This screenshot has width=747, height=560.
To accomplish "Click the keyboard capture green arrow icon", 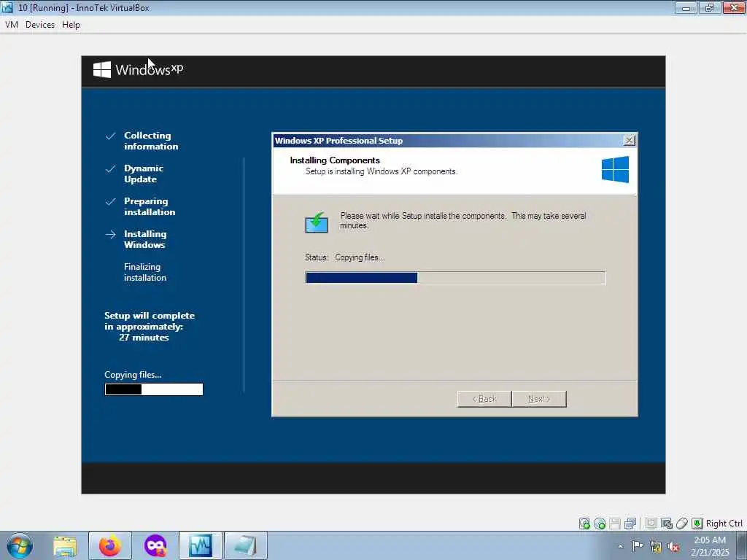I will [697, 524].
